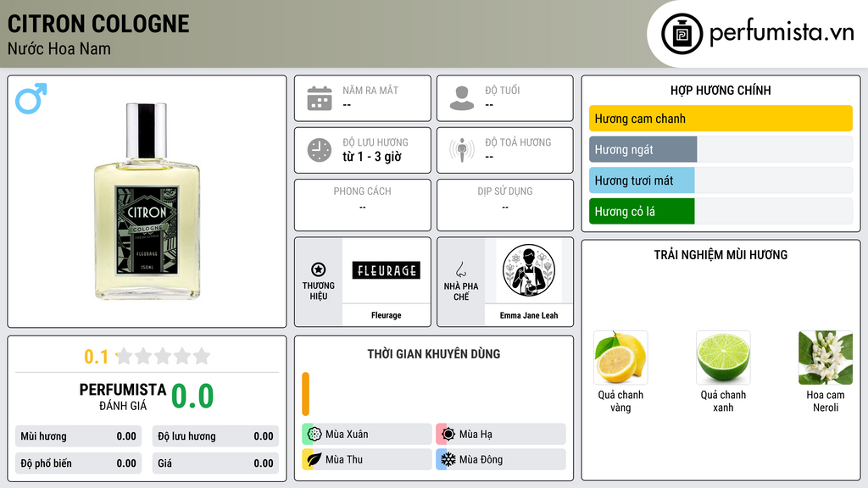Select the Mùa Đông season label
The image size is (868, 488).
coord(481,460)
